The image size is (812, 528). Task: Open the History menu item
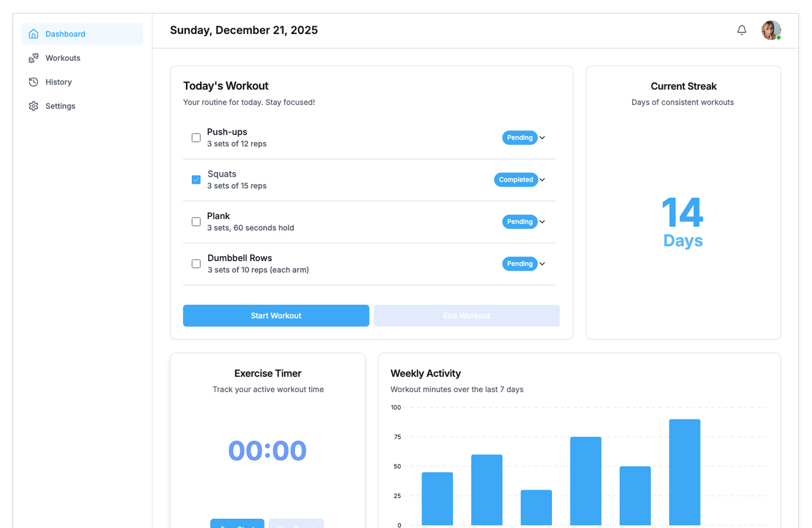pyautogui.click(x=59, y=82)
